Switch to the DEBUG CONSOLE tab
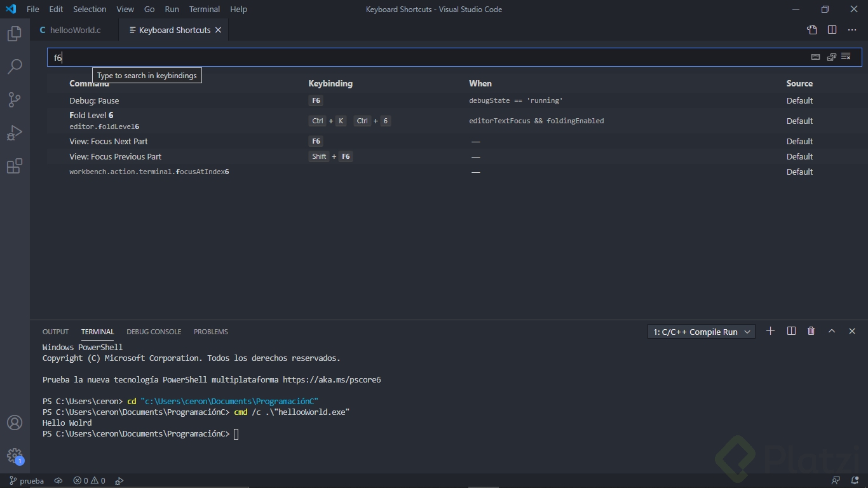The image size is (868, 488). (154, 332)
